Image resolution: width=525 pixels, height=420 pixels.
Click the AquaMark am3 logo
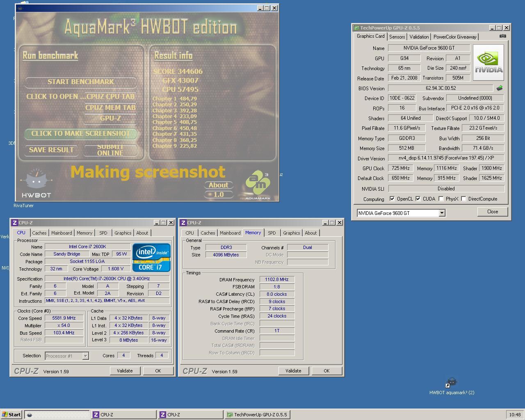(258, 186)
